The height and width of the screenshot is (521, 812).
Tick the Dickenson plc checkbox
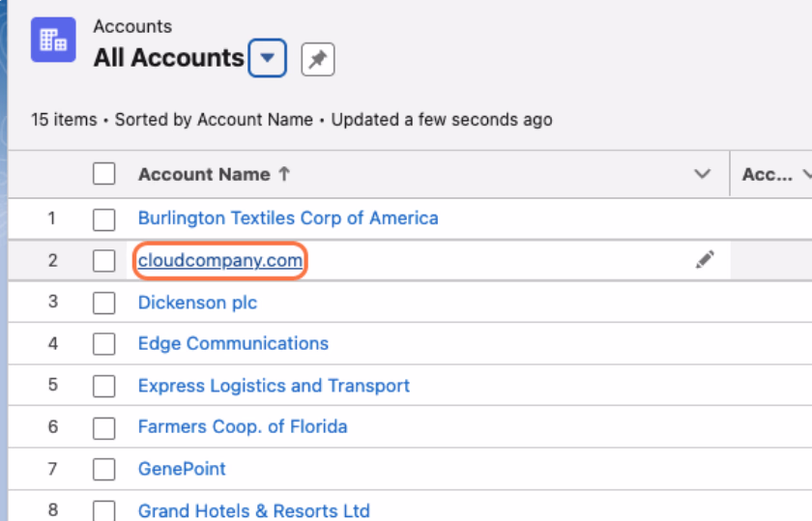[x=104, y=303]
